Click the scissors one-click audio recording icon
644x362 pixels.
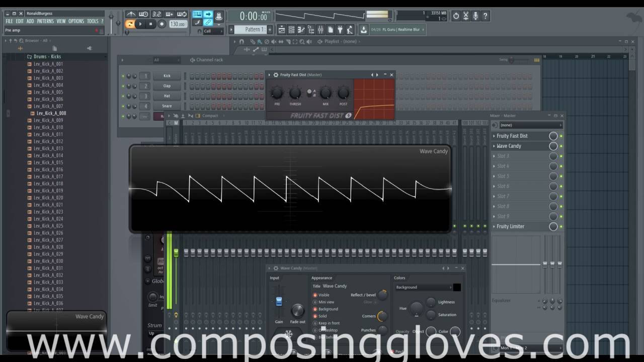click(465, 16)
